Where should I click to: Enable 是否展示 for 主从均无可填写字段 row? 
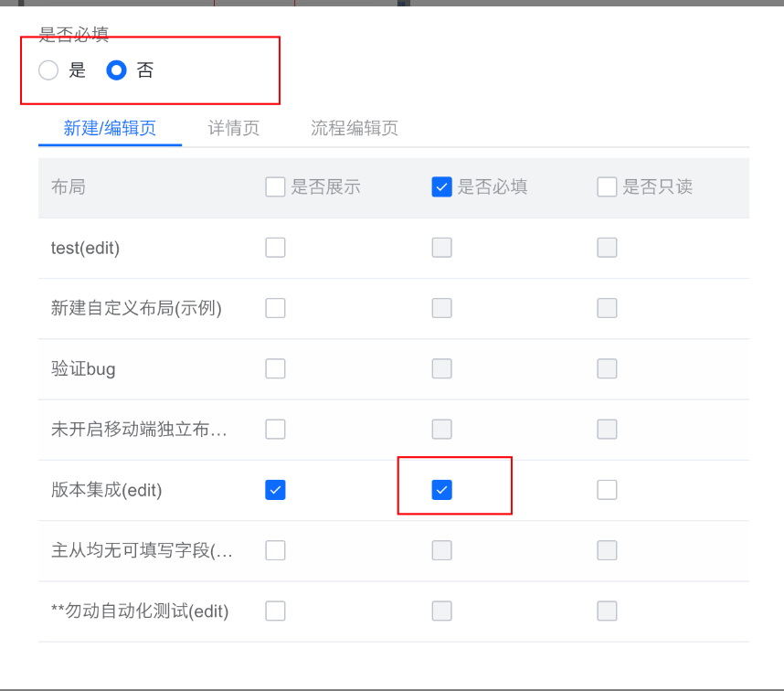(x=276, y=550)
